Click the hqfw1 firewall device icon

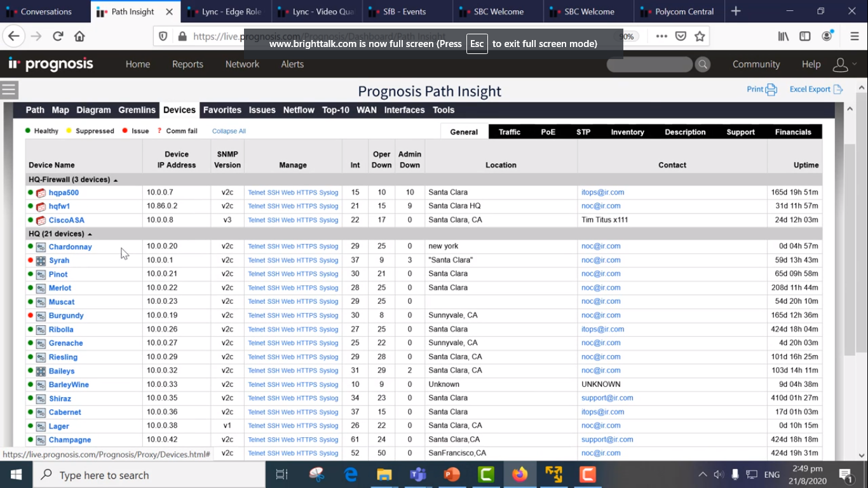click(41, 207)
